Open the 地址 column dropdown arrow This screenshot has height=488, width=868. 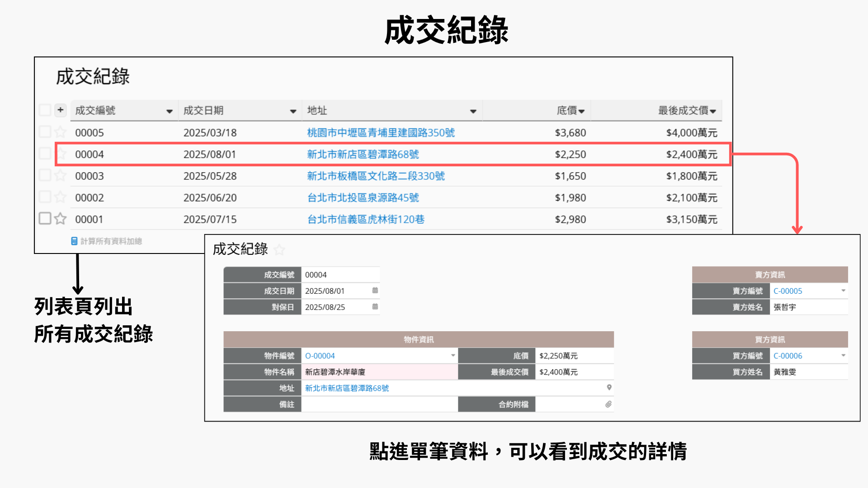coord(473,111)
